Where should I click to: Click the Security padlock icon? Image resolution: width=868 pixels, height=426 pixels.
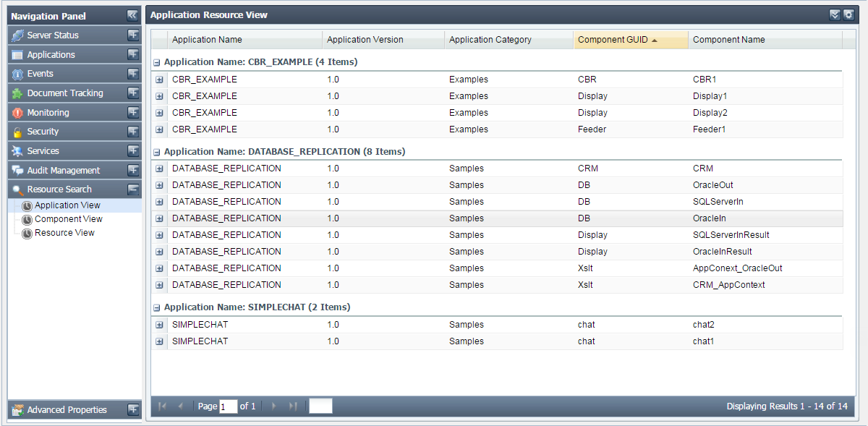coord(17,132)
